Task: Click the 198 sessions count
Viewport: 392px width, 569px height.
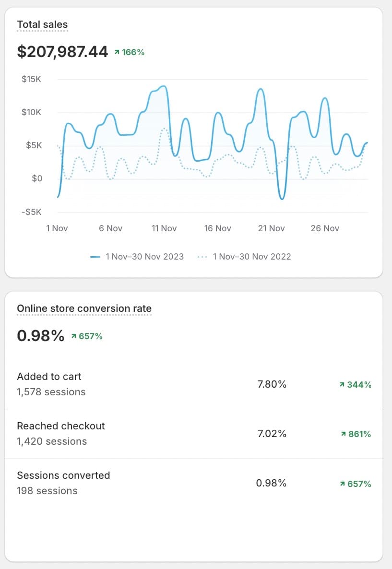Action: [47, 491]
